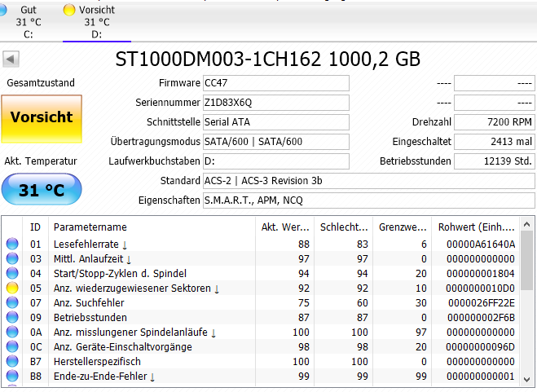Click raw value 000000001804

(x=481, y=274)
